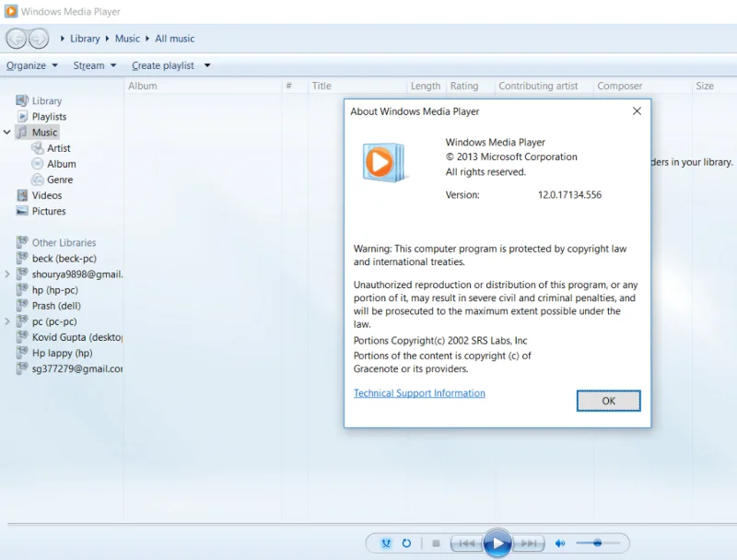Click OK to close the About dialog
The width and height of the screenshot is (737, 560).
[608, 401]
